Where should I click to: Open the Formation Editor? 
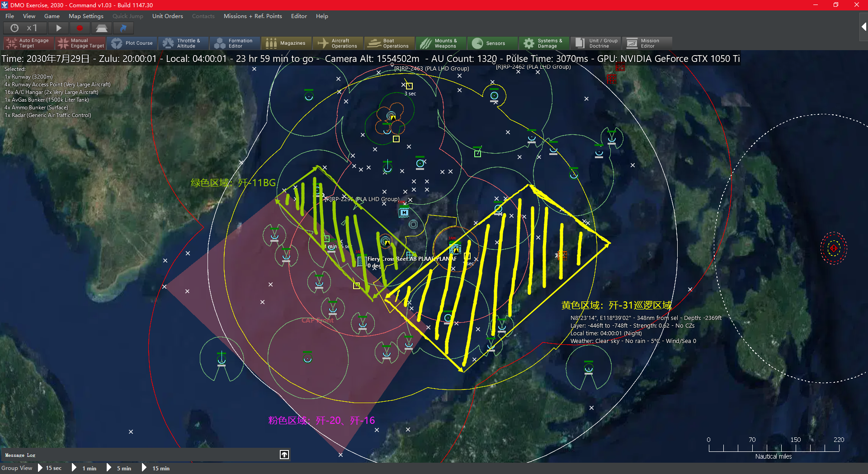click(x=235, y=43)
